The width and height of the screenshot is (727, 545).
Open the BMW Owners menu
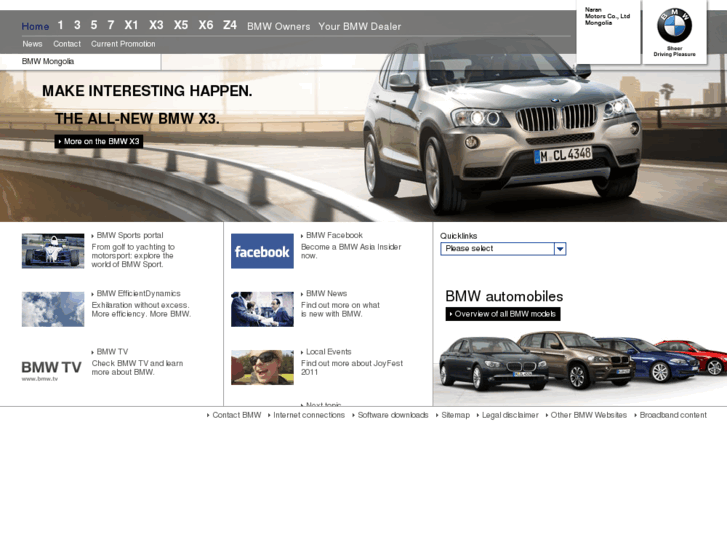tap(279, 26)
